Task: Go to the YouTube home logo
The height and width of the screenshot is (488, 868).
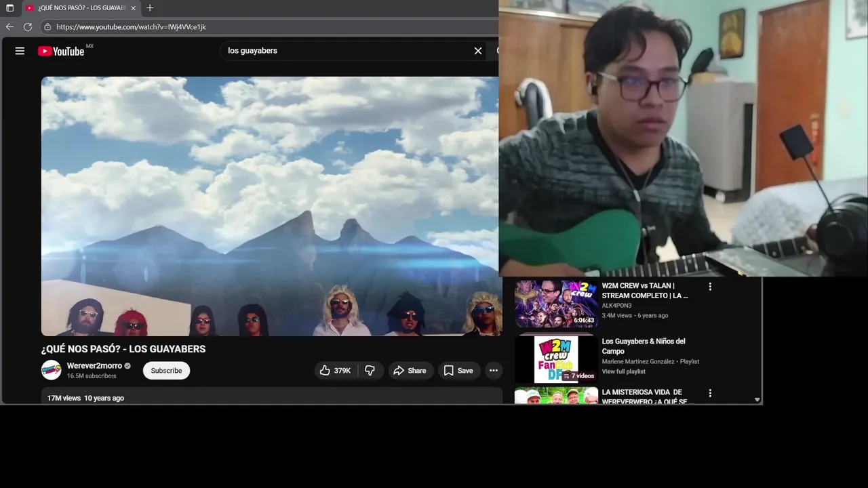Action: 61,51
